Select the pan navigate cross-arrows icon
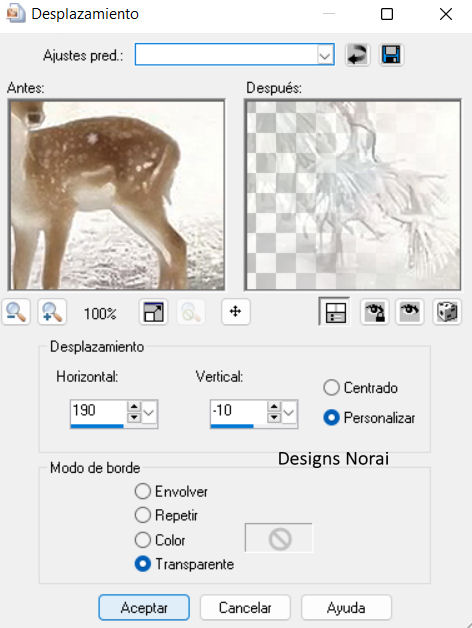This screenshot has height=628, width=472. point(236,311)
